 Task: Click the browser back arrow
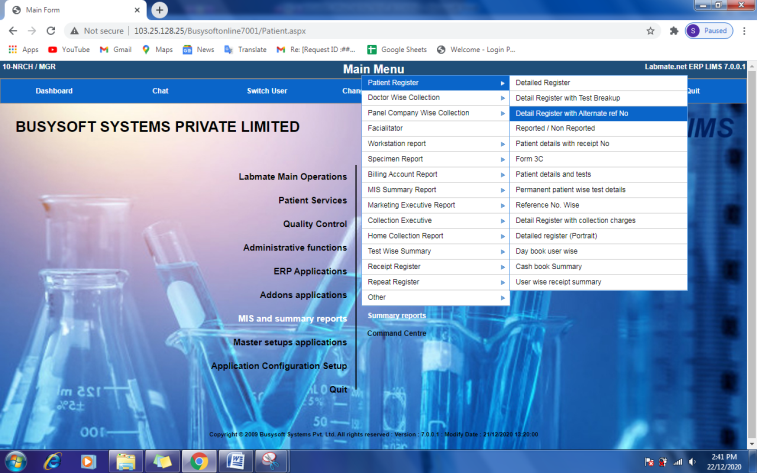pos(13,31)
